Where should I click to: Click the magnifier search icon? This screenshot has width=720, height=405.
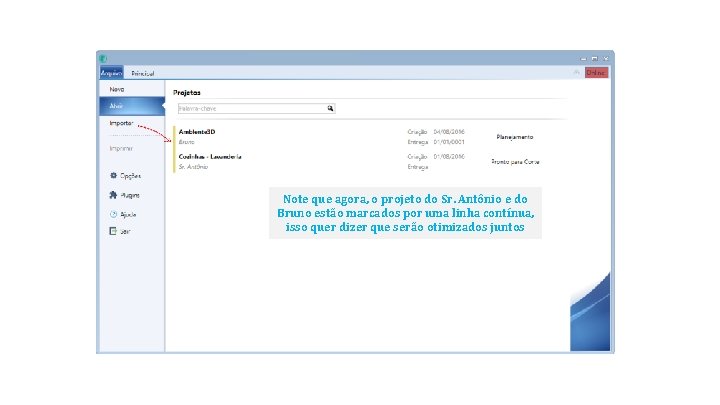click(x=330, y=108)
